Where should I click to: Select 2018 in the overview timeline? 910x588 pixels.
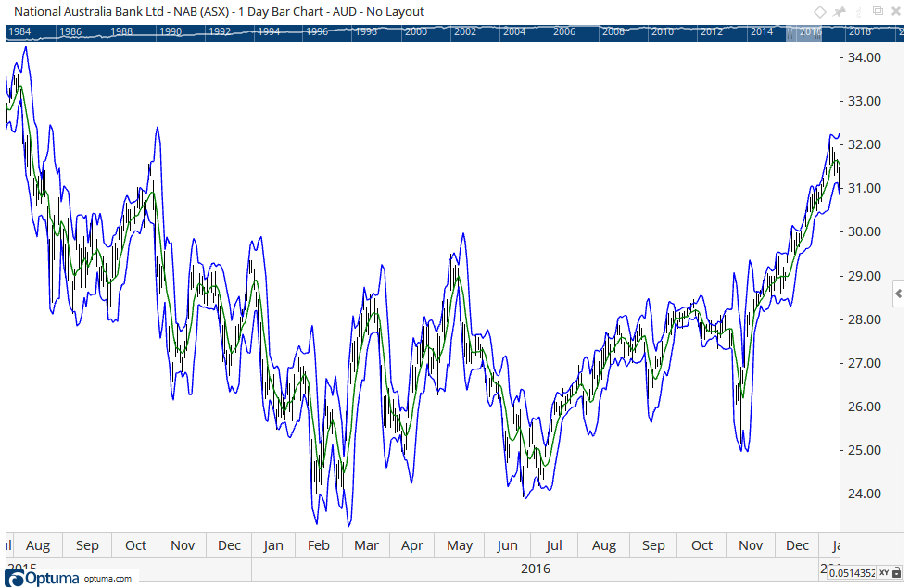860,31
